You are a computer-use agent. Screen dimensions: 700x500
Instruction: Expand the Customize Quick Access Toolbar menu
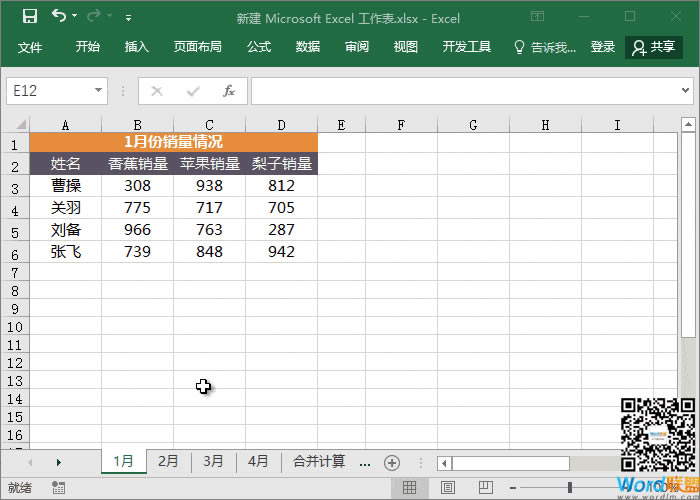(128, 18)
